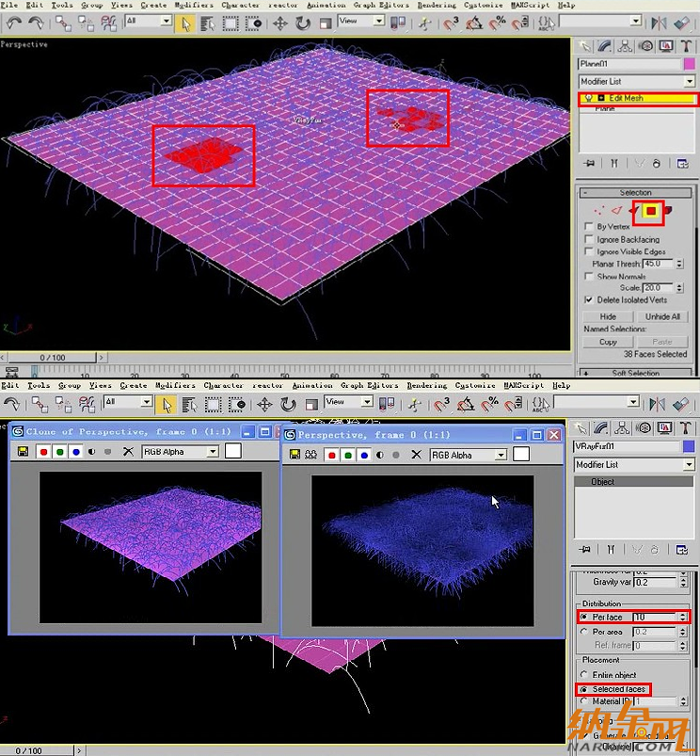Choose Selected faces placement option
Viewport: 700px width, 756px height.
(x=584, y=689)
